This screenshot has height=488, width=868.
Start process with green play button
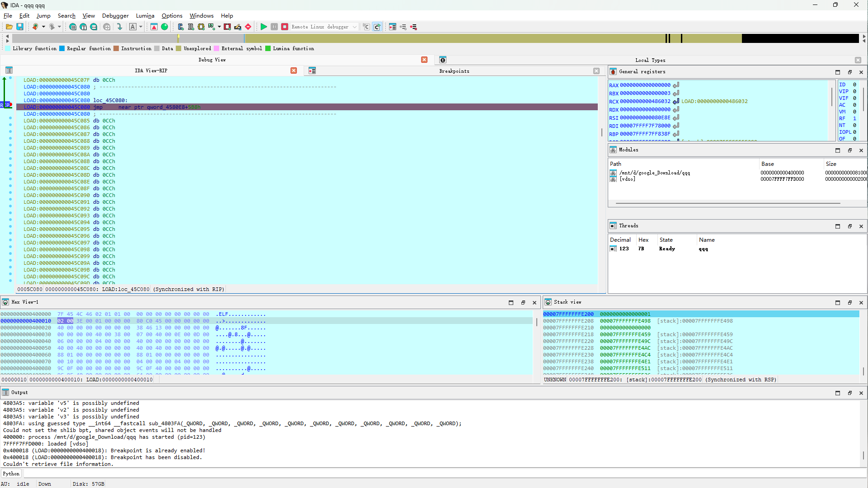coord(263,27)
